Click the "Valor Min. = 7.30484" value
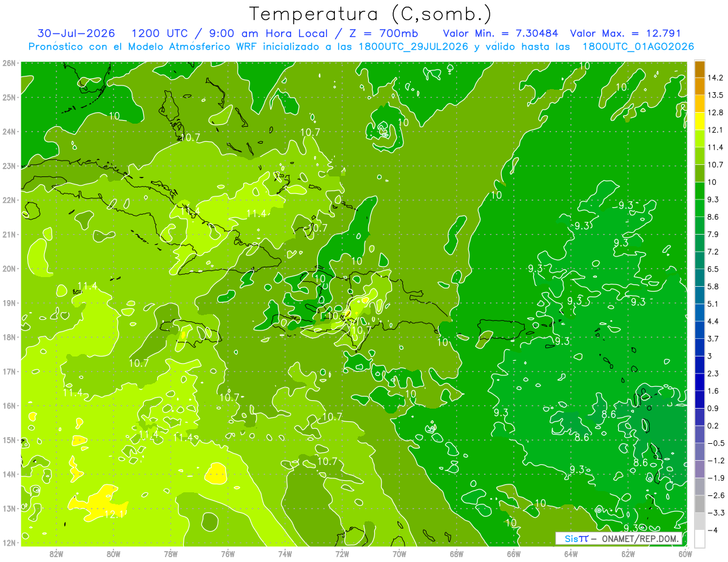Viewport: 728px width, 562px height. [x=500, y=33]
